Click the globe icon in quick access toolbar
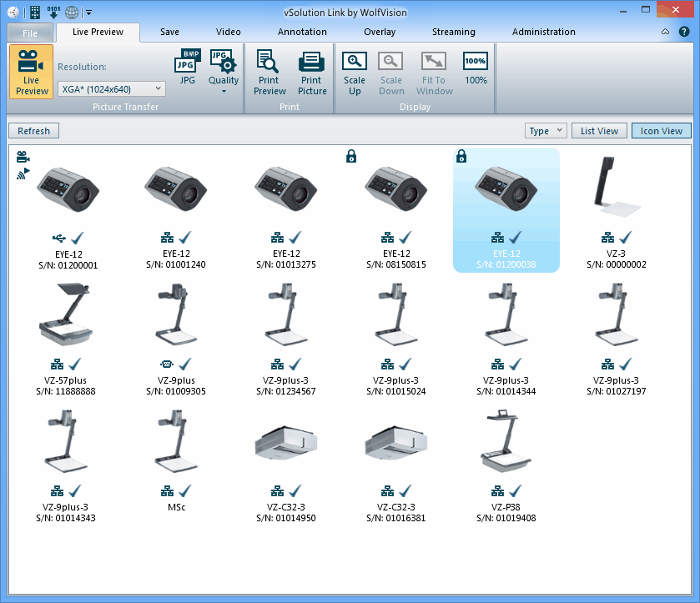Viewport: 700px width, 603px height. (x=72, y=12)
